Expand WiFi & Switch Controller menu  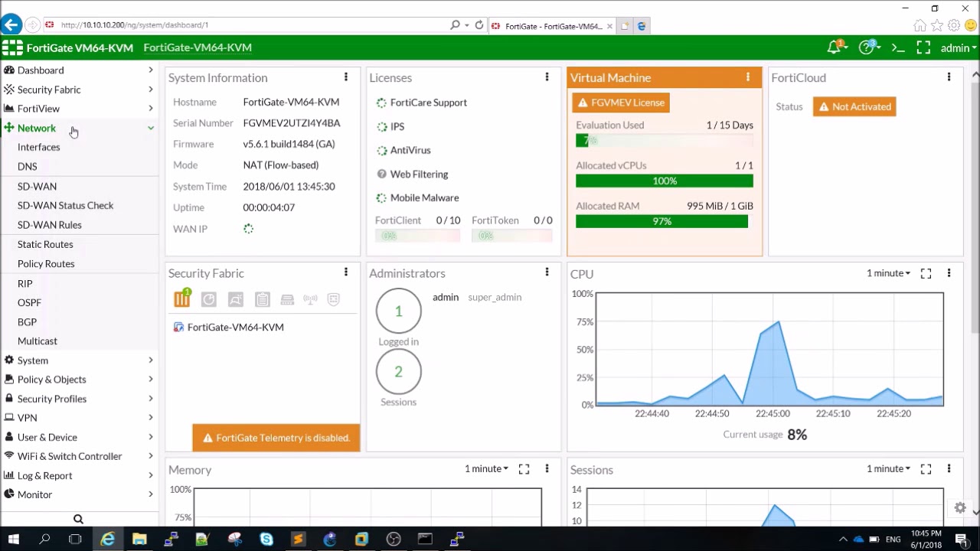80,456
